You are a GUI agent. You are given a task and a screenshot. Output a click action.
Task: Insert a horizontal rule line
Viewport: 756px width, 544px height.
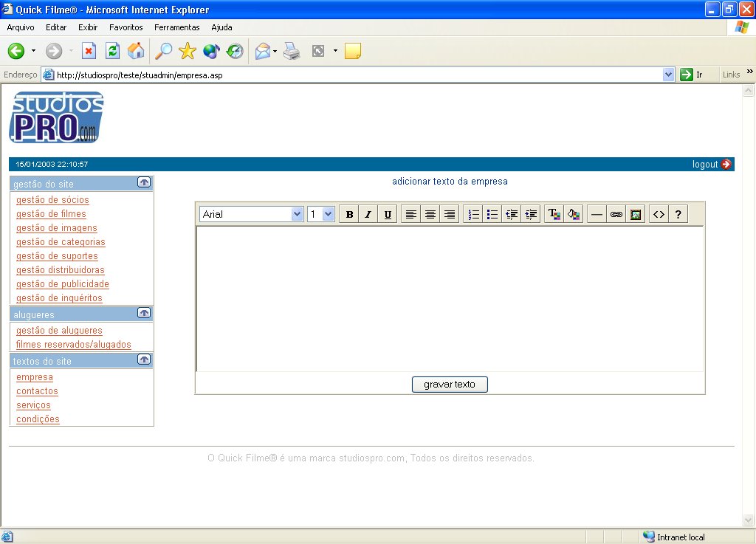pyautogui.click(x=597, y=214)
